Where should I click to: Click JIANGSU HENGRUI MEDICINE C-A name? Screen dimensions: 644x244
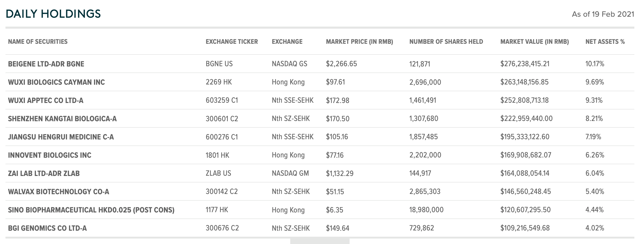pyautogui.click(x=61, y=137)
